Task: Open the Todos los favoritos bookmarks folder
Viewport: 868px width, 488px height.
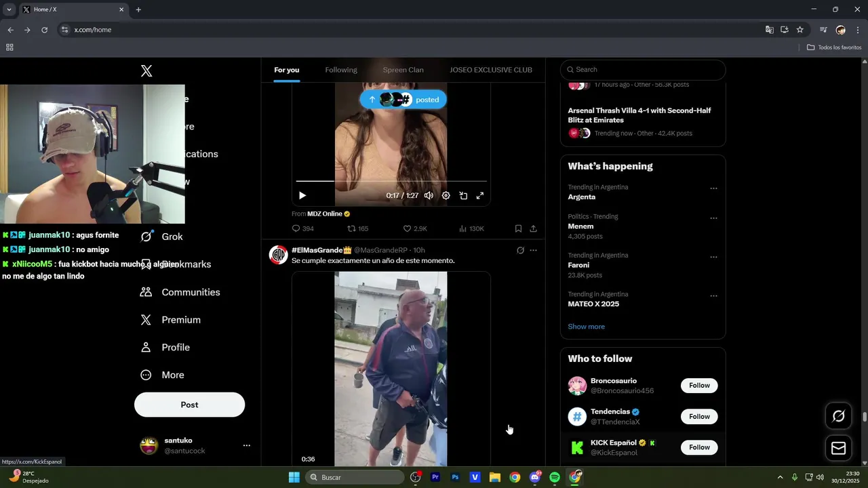Action: pyautogui.click(x=834, y=47)
